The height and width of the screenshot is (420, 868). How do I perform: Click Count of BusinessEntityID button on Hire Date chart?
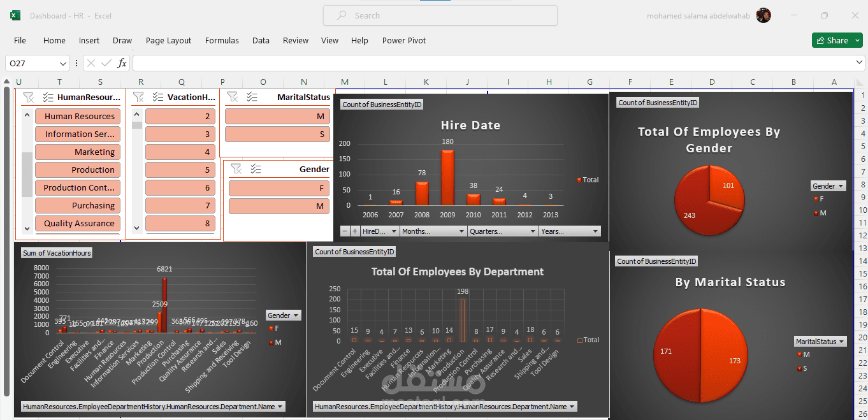[x=381, y=105]
